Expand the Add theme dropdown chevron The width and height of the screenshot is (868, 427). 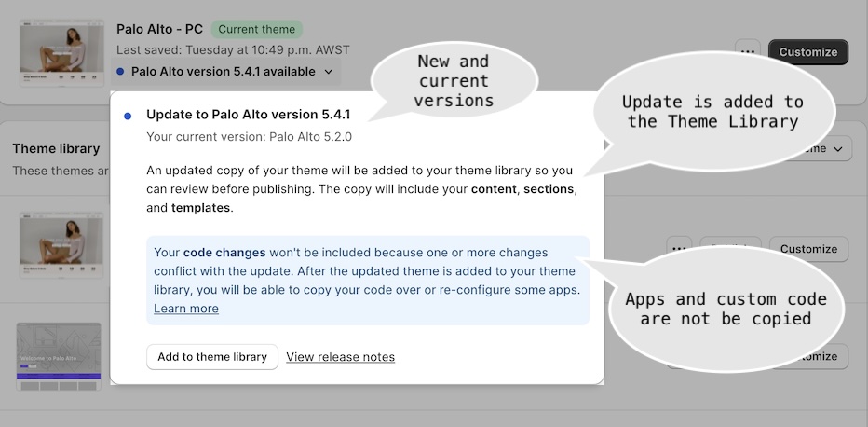tap(838, 148)
